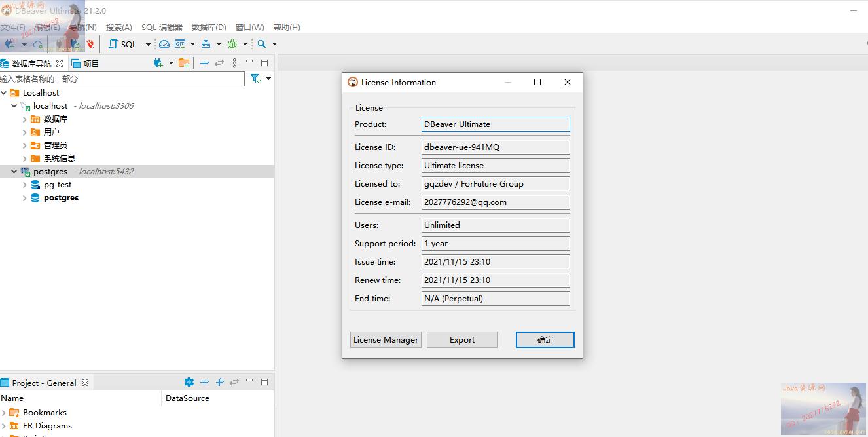The height and width of the screenshot is (437, 868).
Task: Expand the Bookmarks folder
Action: [4, 413]
